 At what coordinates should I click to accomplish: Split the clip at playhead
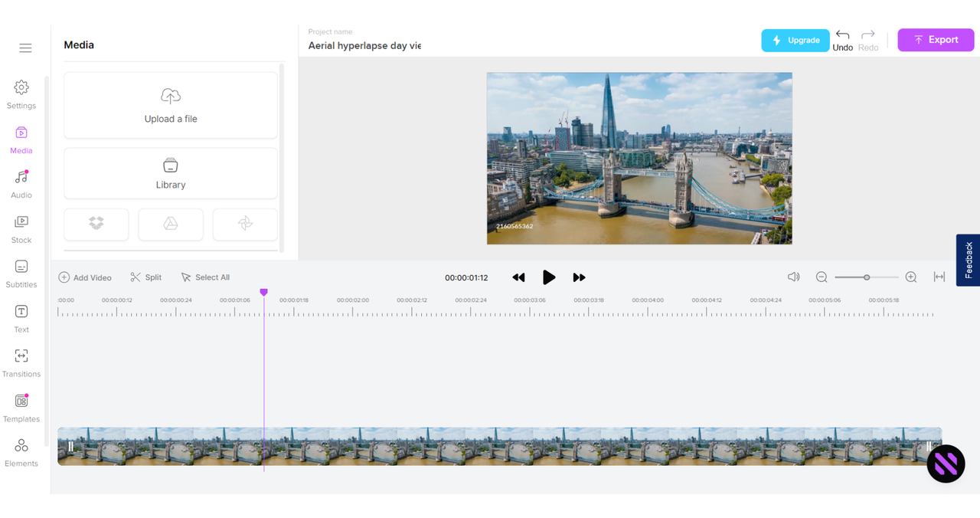pos(145,277)
